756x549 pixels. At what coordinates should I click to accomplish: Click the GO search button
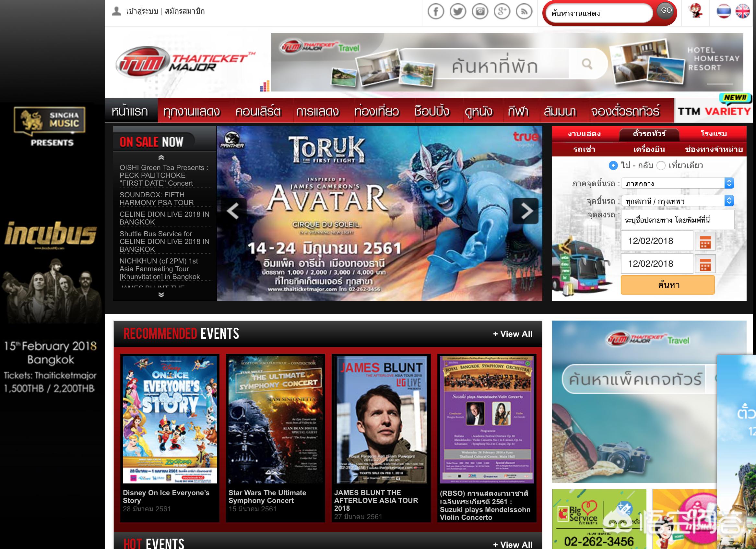666,10
